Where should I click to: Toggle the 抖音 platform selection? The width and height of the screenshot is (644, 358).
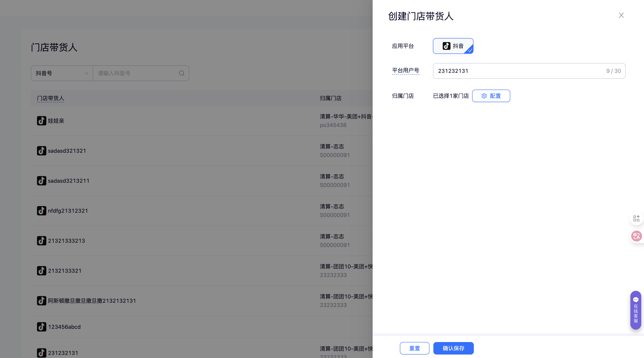(453, 46)
